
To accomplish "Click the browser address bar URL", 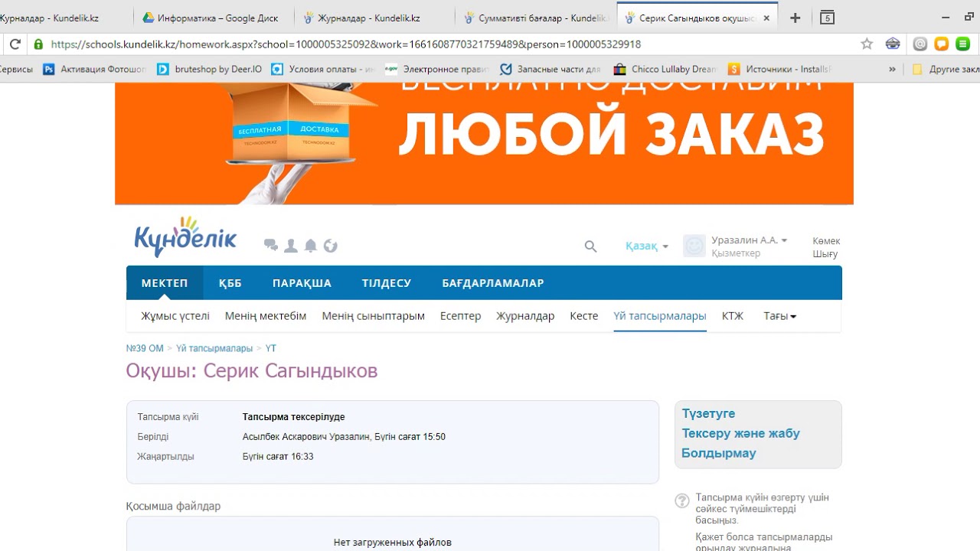I will [346, 44].
